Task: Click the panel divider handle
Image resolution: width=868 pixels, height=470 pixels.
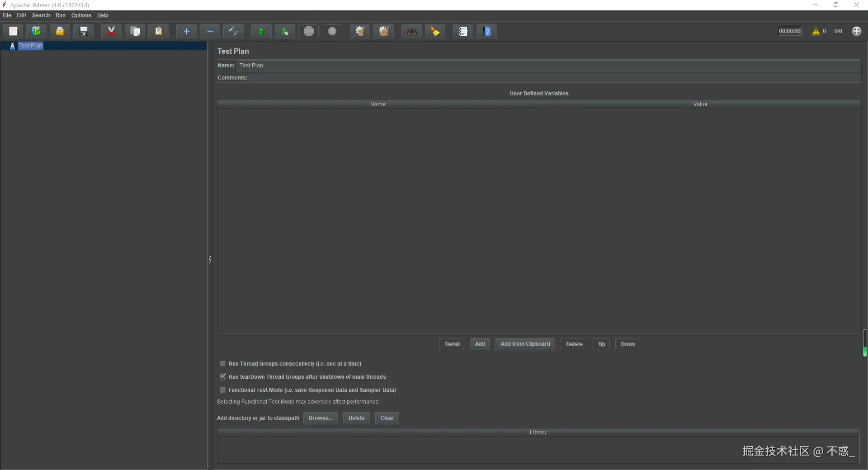Action: point(210,259)
